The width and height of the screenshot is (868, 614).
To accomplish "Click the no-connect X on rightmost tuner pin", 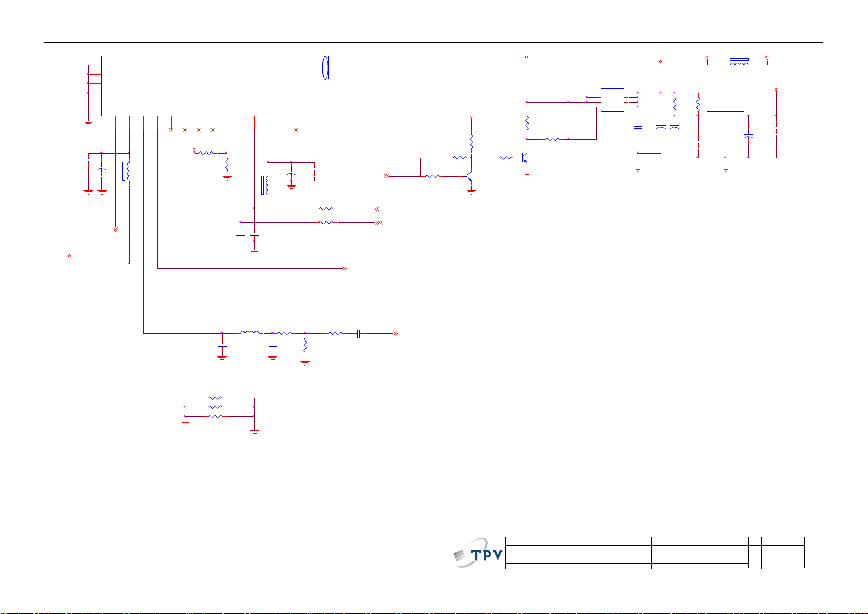I will click(296, 130).
